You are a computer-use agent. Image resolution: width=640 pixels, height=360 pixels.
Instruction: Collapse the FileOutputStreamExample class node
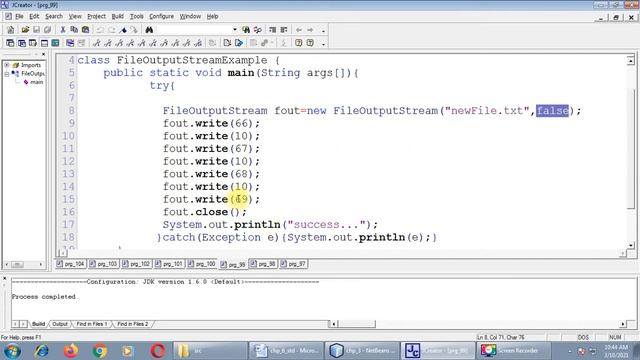point(7,74)
